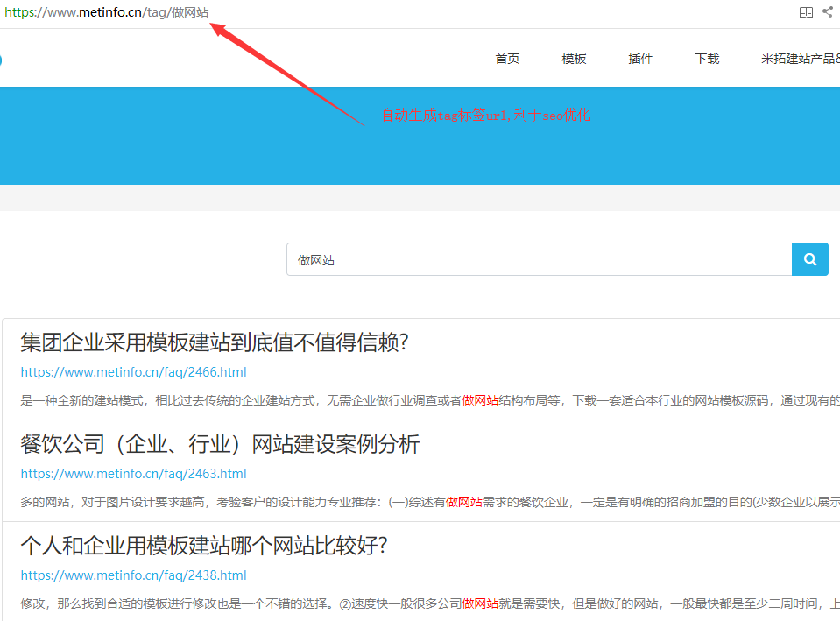Focus the search field containing 做网站

539,260
